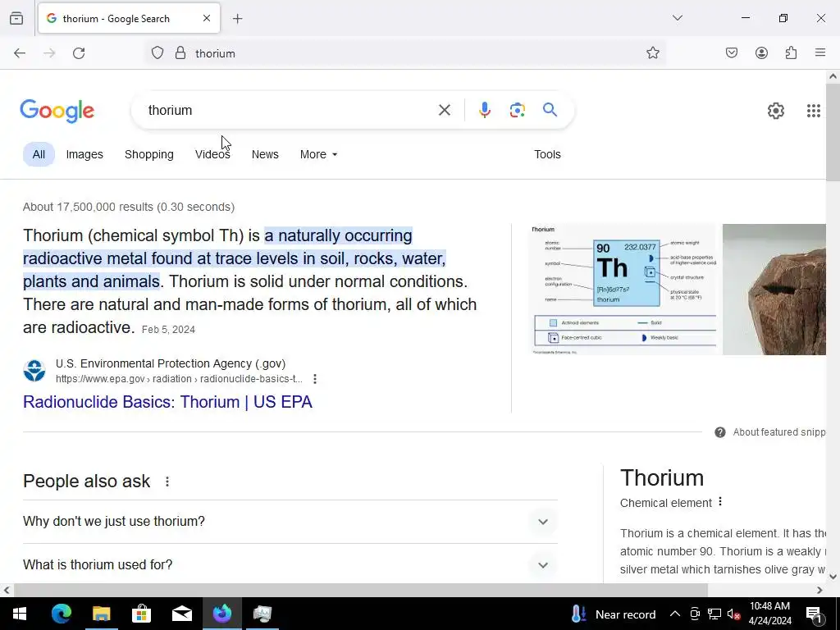View the thorium metal sample photo

click(x=774, y=290)
